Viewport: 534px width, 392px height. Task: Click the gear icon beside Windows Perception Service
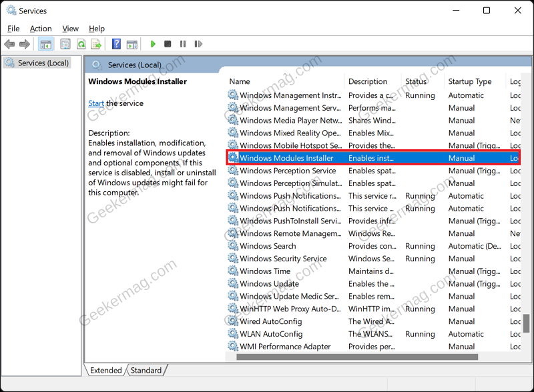point(233,171)
